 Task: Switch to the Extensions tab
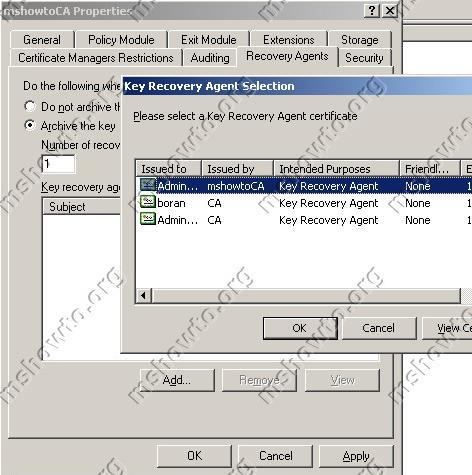tap(289, 40)
